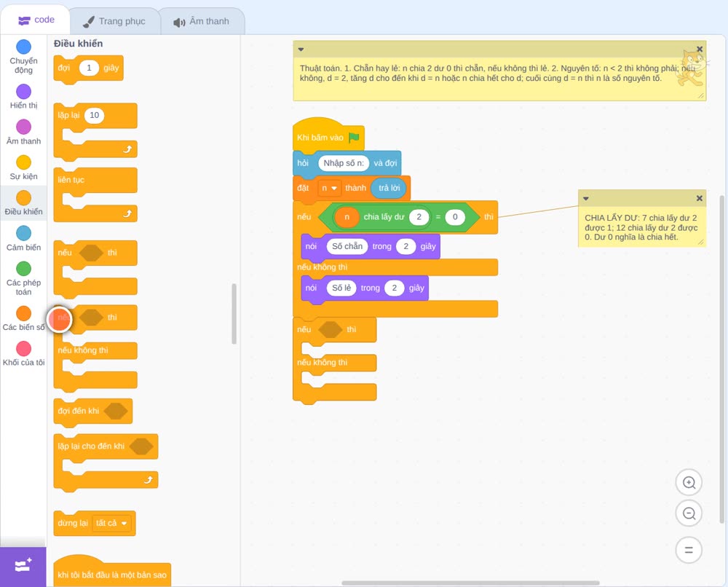Open the Các biến số category
728x587 pixels.
coord(23,318)
